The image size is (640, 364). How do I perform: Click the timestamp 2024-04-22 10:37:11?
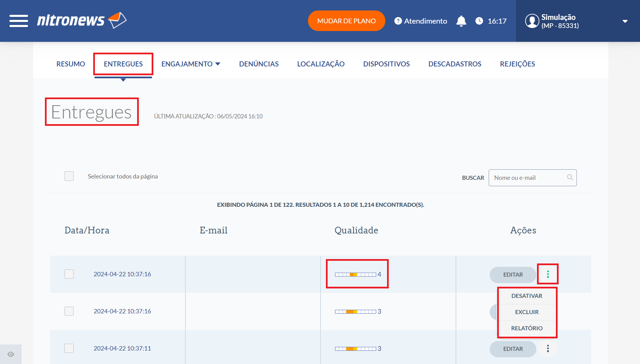coord(122,348)
